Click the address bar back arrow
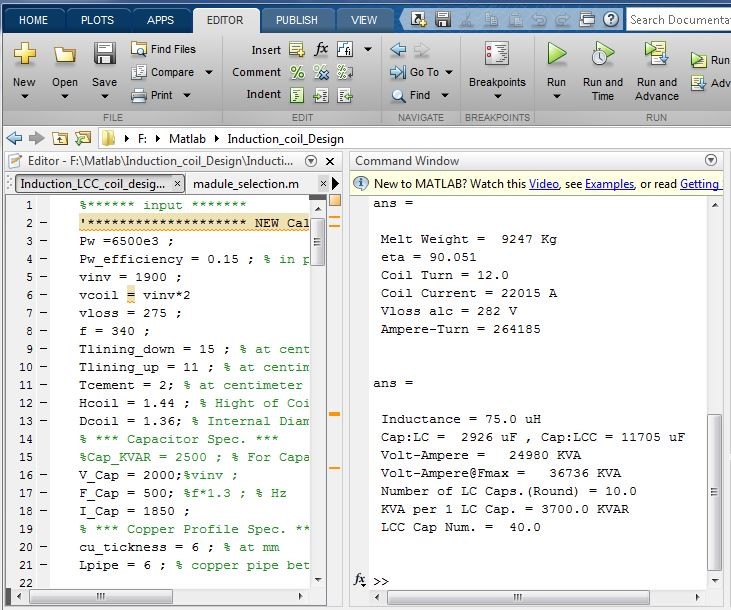Viewport: 731px width, 610px height. pyautogui.click(x=14, y=139)
